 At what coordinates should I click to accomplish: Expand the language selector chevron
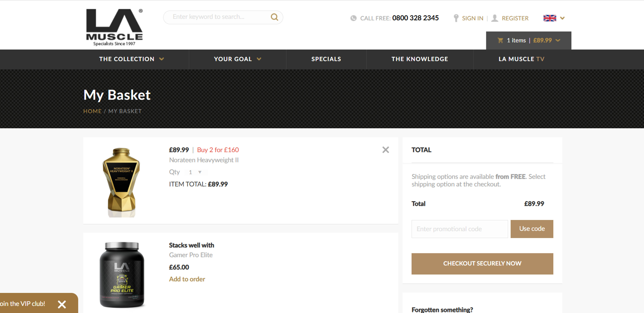(x=562, y=18)
